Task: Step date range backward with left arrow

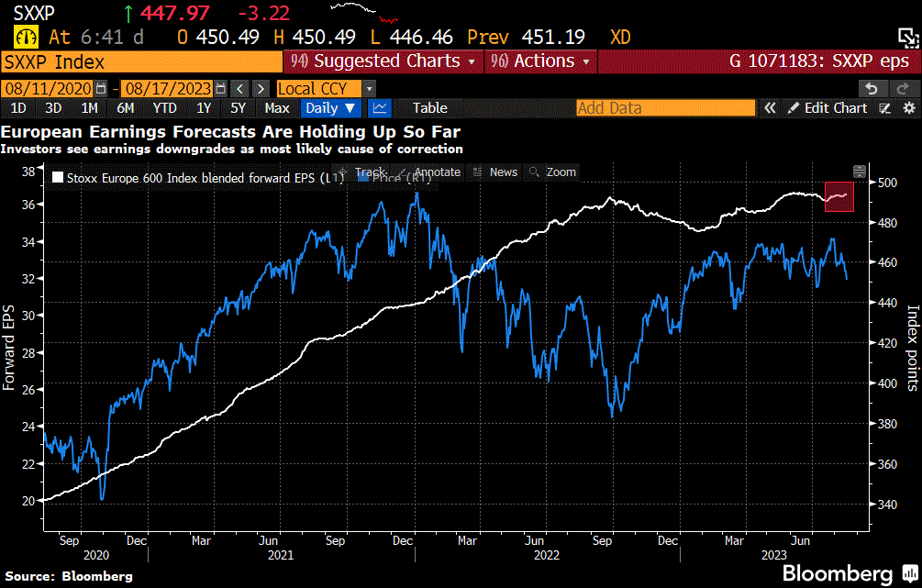Action: click(x=240, y=89)
